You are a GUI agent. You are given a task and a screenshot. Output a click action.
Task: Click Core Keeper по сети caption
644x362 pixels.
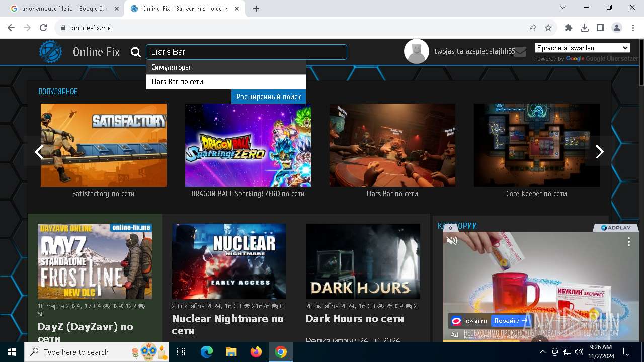pyautogui.click(x=537, y=194)
